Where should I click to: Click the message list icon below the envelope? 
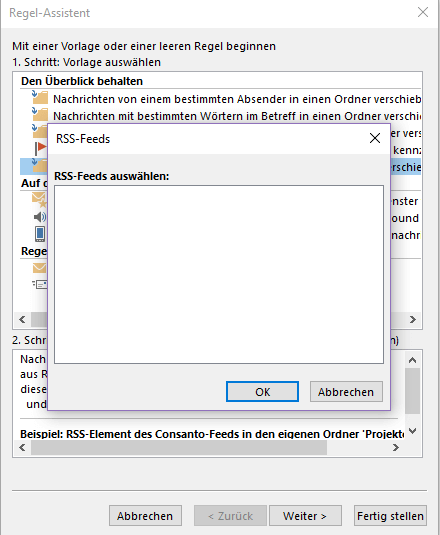pyautogui.click(x=40, y=284)
